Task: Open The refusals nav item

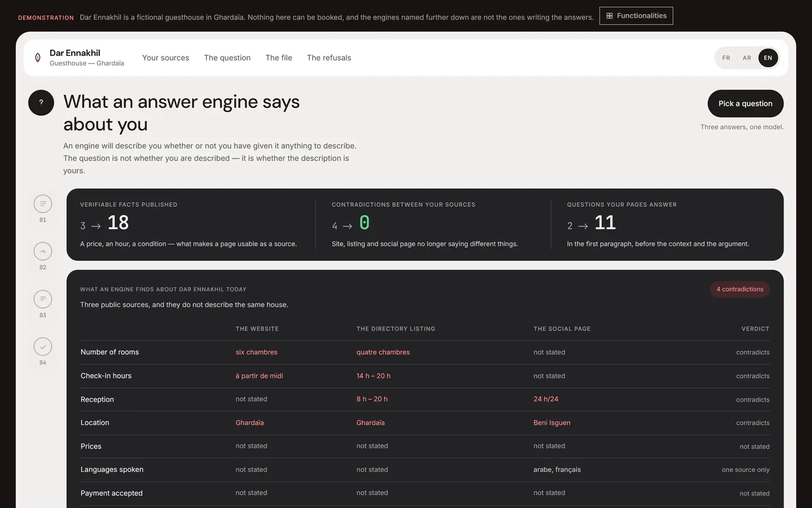Action: 329,58
